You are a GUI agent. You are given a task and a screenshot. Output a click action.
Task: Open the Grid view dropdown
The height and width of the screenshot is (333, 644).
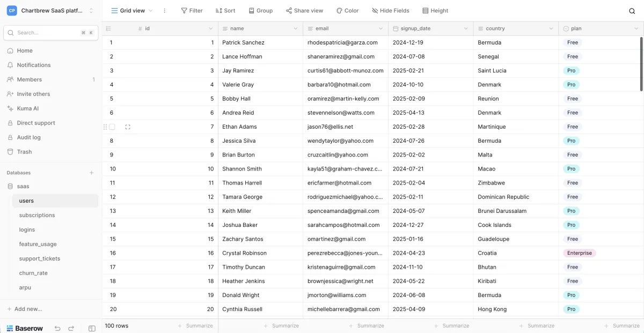coord(131,11)
